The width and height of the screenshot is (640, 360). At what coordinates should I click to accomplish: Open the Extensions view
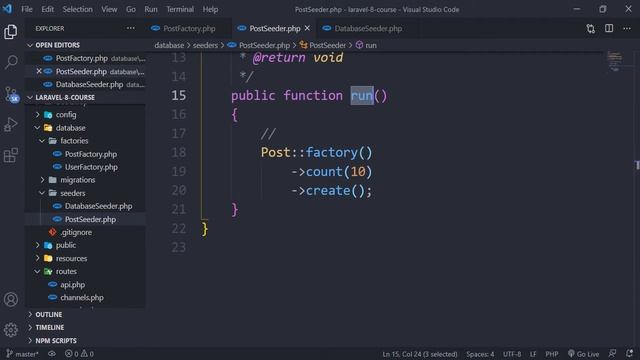point(11,155)
